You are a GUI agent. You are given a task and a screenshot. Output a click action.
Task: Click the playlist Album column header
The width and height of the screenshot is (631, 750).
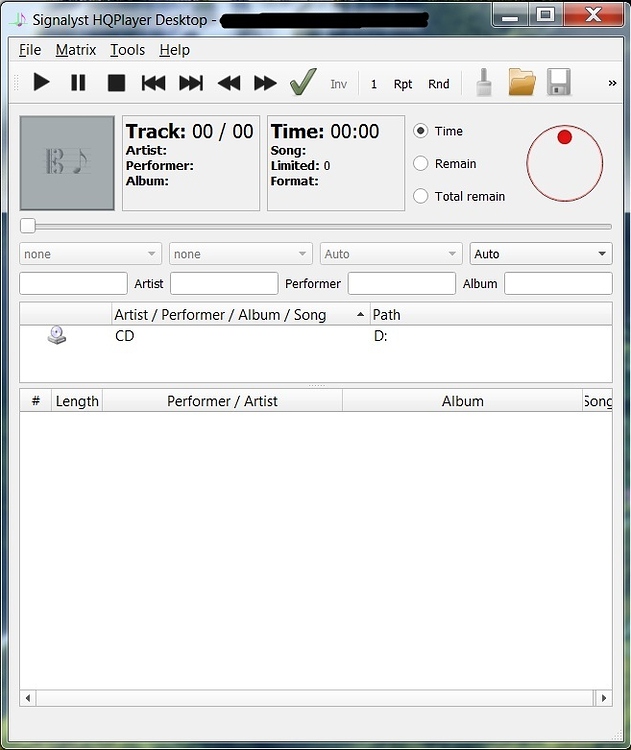[463, 400]
